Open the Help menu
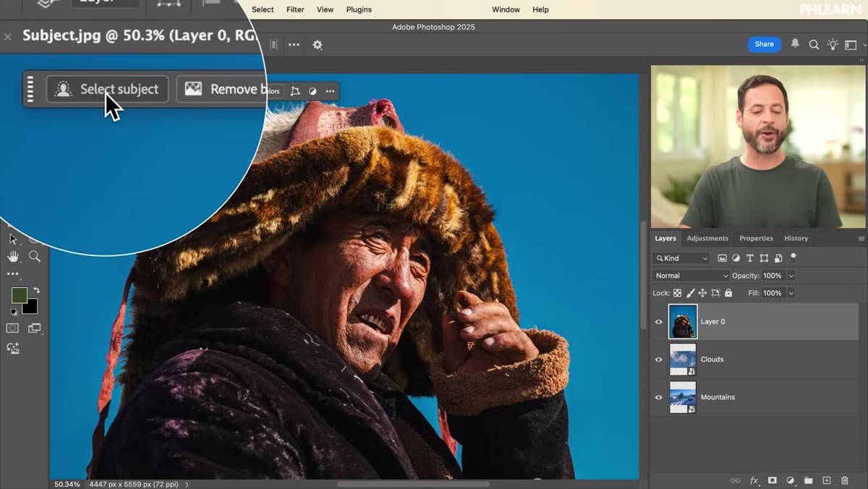This screenshot has width=868, height=489. [540, 9]
